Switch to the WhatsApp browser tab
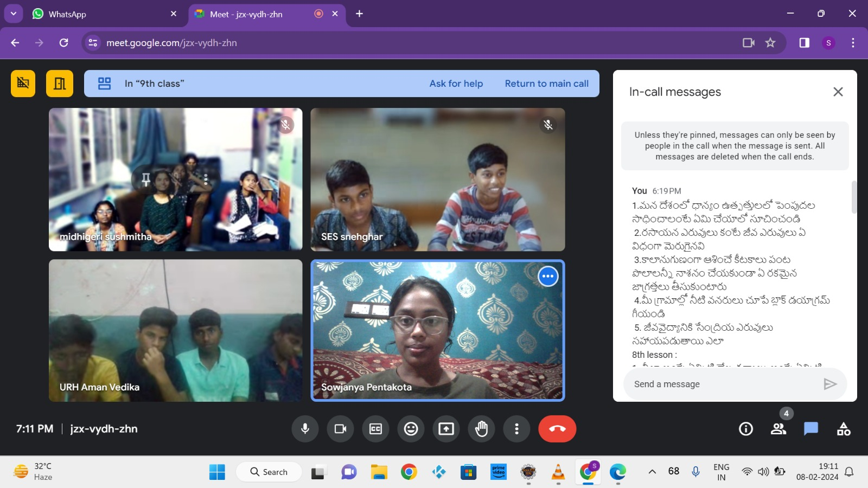The width and height of the screenshot is (868, 488). (104, 14)
